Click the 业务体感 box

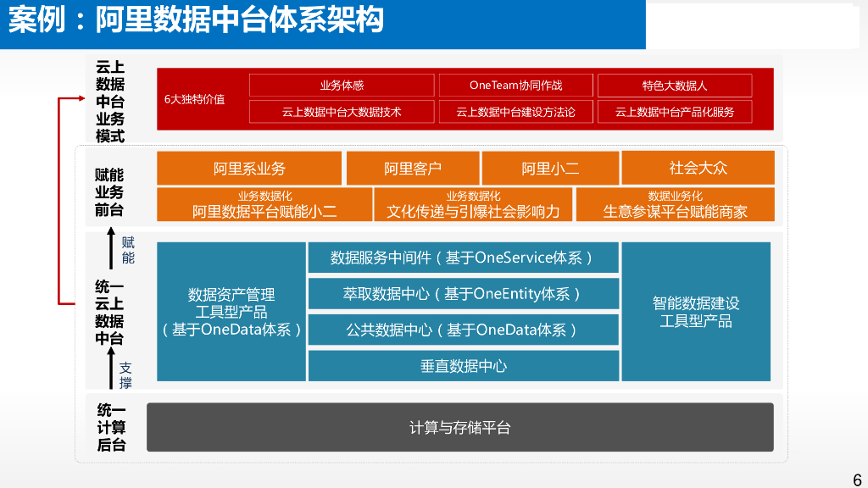pyautogui.click(x=342, y=86)
